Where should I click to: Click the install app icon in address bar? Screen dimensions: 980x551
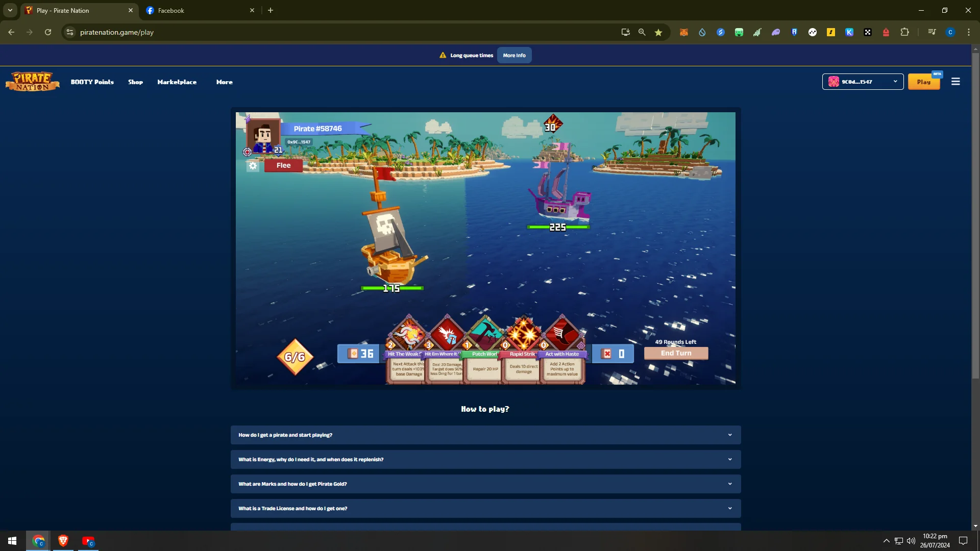[x=626, y=32]
